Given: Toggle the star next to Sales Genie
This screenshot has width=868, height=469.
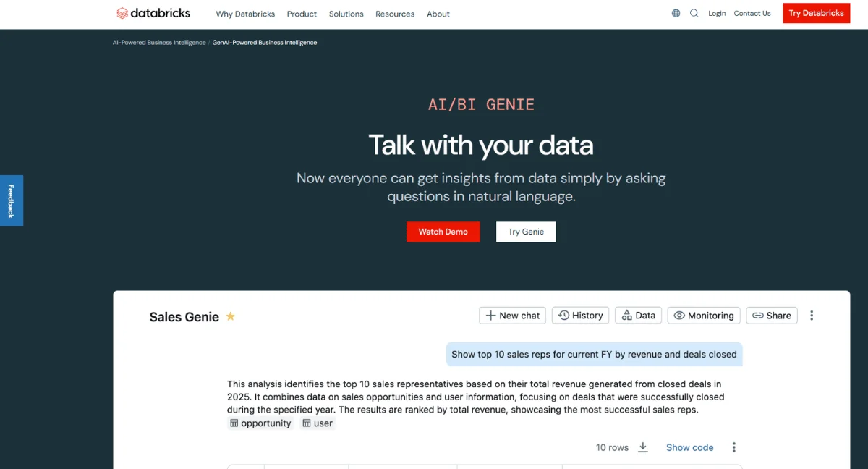Looking at the screenshot, I should [x=230, y=316].
